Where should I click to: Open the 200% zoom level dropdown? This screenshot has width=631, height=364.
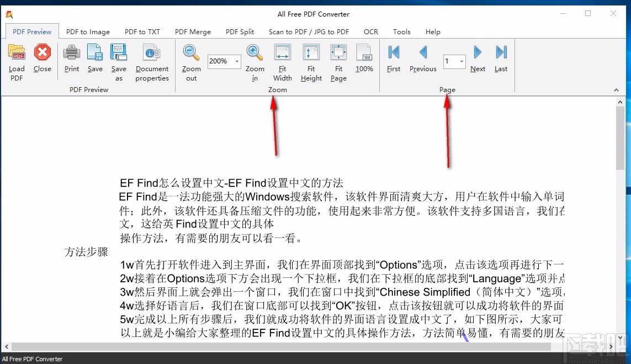pos(237,61)
